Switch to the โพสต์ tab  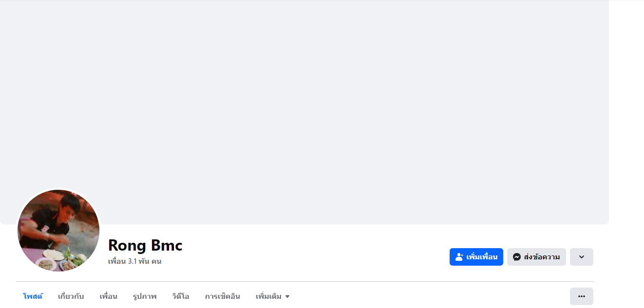coord(33,296)
